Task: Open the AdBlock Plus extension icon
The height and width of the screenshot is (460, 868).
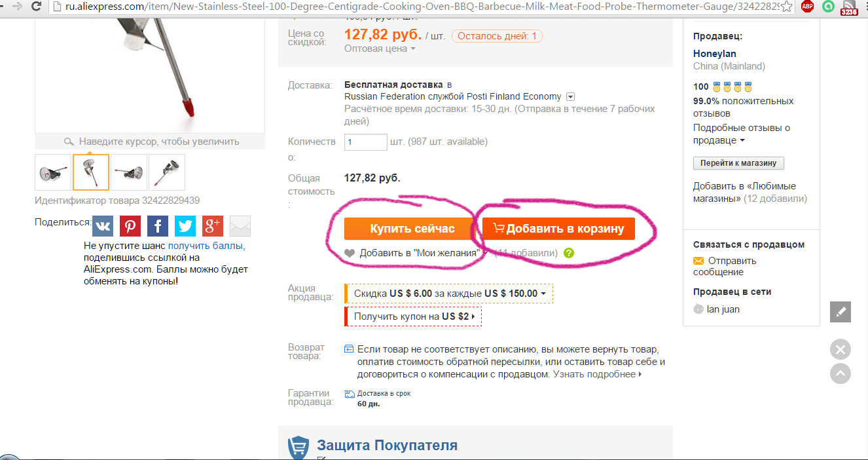Action: point(808,7)
